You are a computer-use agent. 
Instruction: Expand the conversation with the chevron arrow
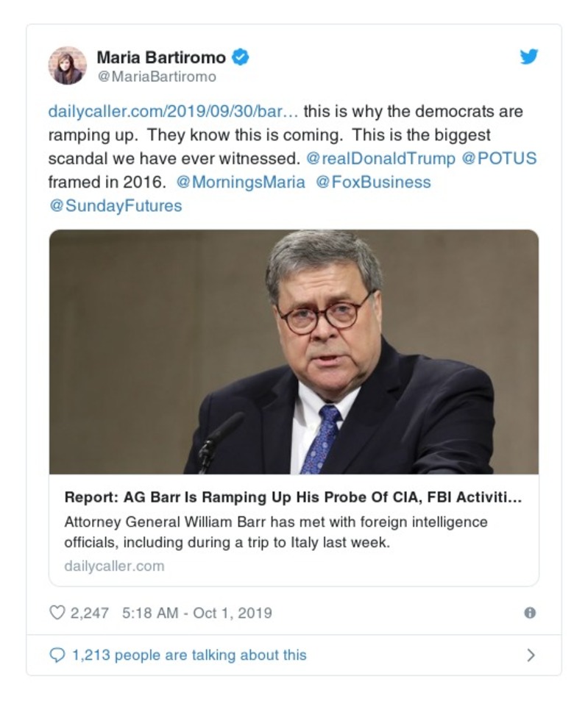[531, 655]
